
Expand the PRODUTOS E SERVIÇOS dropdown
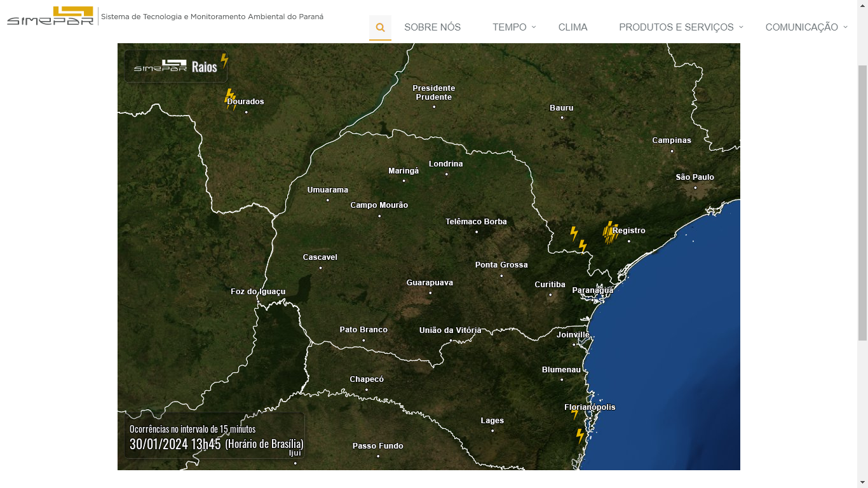[x=681, y=27]
